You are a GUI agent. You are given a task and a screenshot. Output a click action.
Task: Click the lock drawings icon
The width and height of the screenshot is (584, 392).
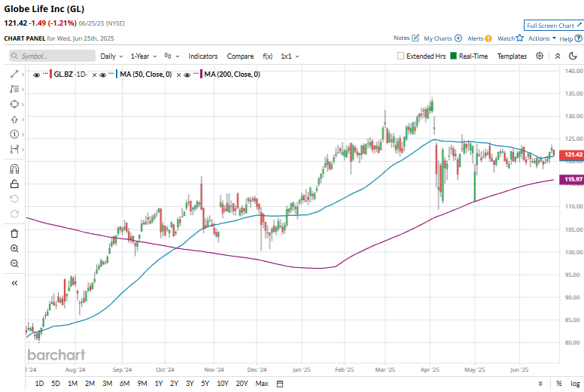tap(14, 183)
